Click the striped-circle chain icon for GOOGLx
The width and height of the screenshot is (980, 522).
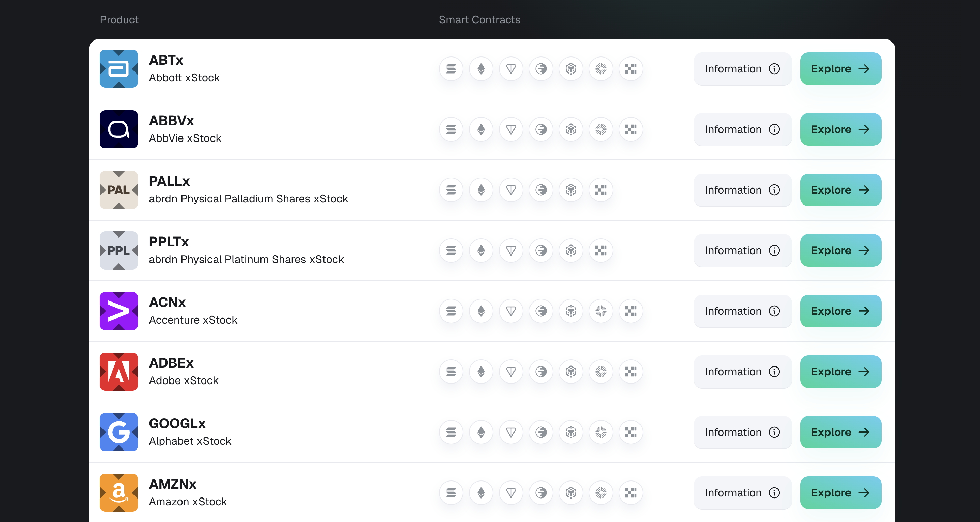point(541,432)
